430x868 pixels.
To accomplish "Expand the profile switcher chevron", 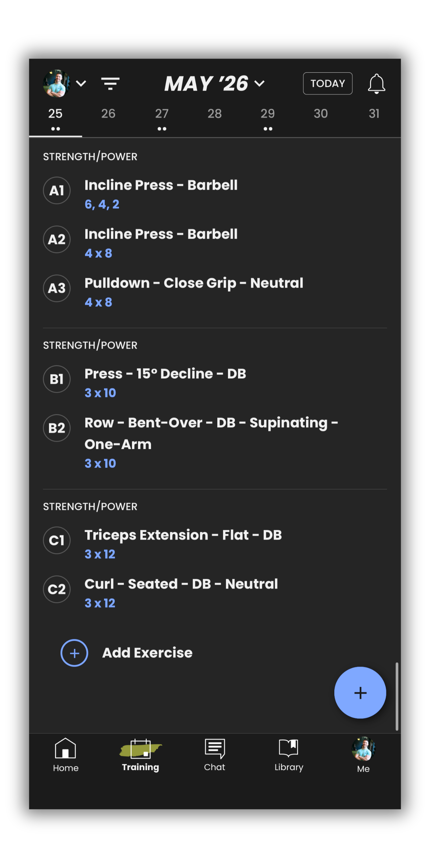I will pyautogui.click(x=81, y=84).
